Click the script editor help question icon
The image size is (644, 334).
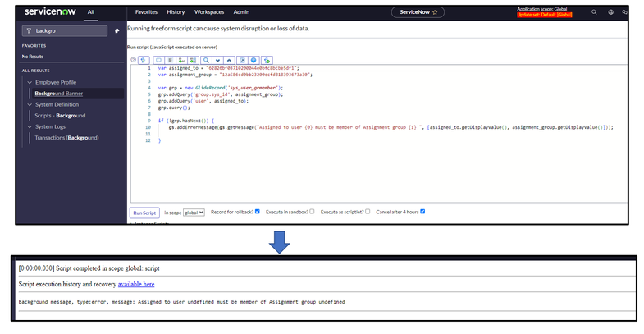pos(133,60)
